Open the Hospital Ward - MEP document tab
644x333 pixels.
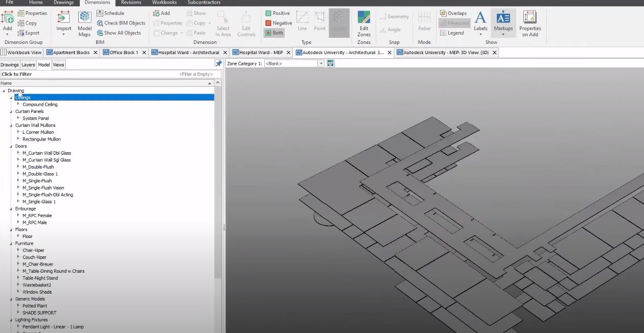(x=261, y=53)
